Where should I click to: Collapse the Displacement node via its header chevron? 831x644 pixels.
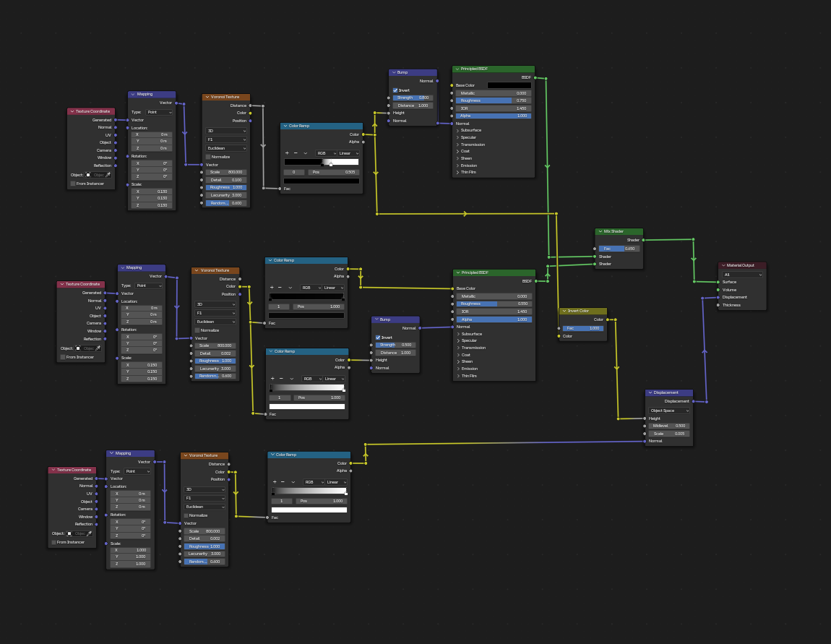(650, 392)
